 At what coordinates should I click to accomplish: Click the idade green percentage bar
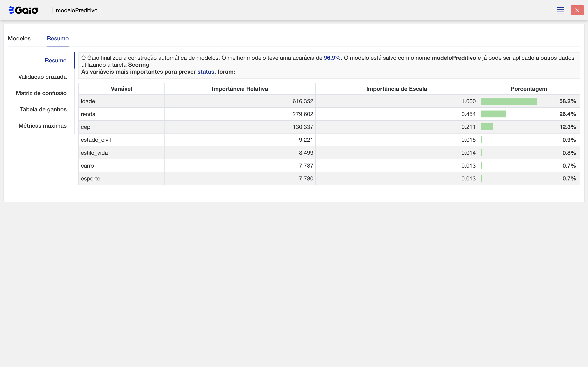click(x=509, y=101)
